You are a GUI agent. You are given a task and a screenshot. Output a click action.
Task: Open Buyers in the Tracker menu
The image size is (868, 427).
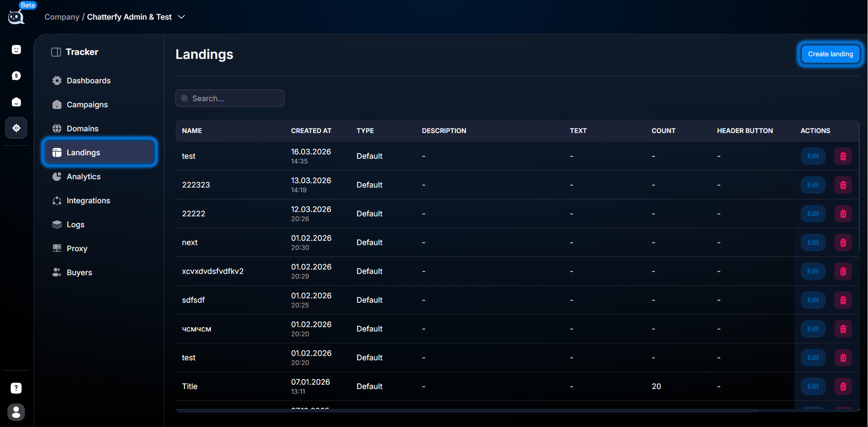(x=99, y=273)
